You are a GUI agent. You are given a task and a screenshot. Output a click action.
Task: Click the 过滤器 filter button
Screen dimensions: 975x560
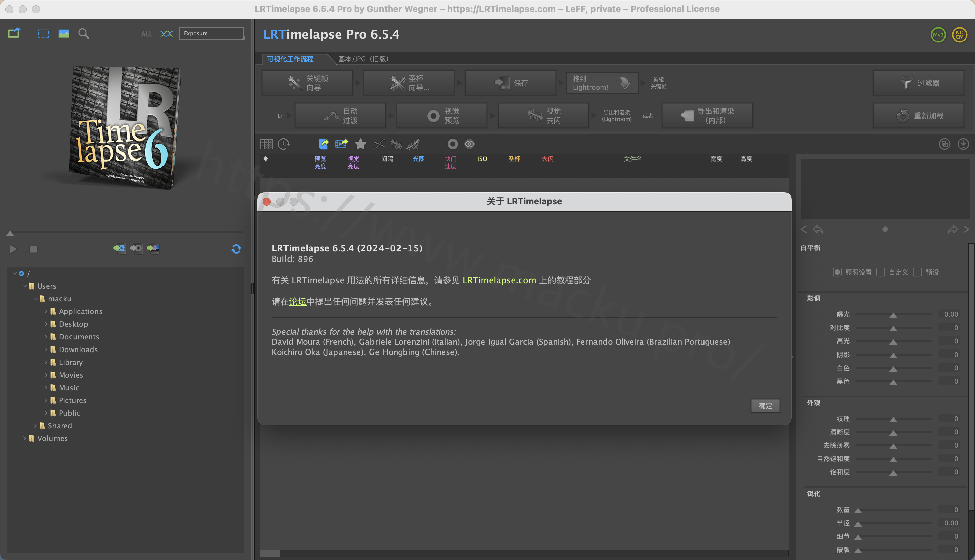[918, 83]
